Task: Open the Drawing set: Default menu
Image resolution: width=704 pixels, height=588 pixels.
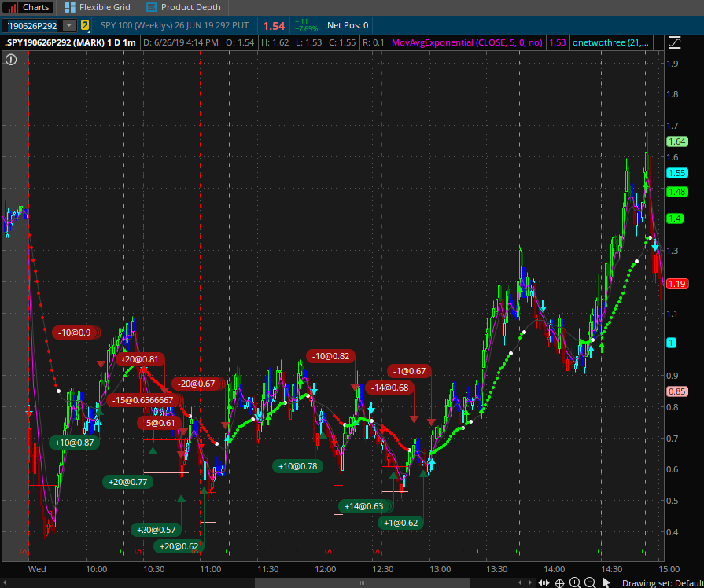Action: [x=662, y=583]
